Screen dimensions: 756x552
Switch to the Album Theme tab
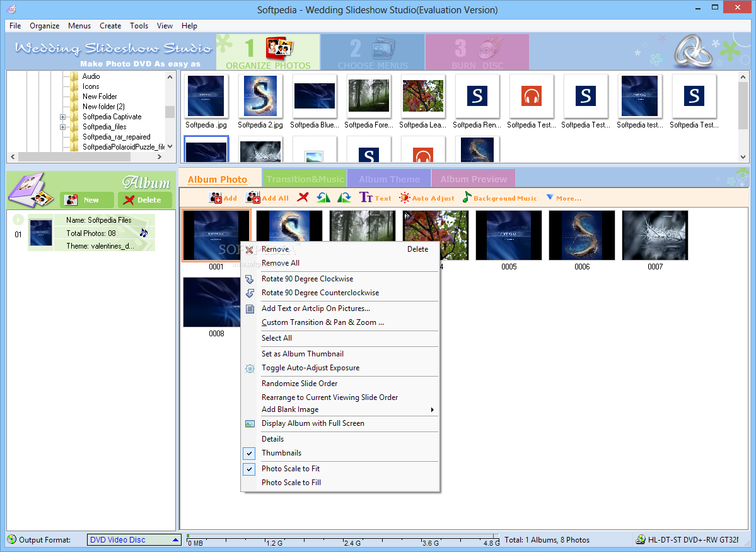pos(389,179)
